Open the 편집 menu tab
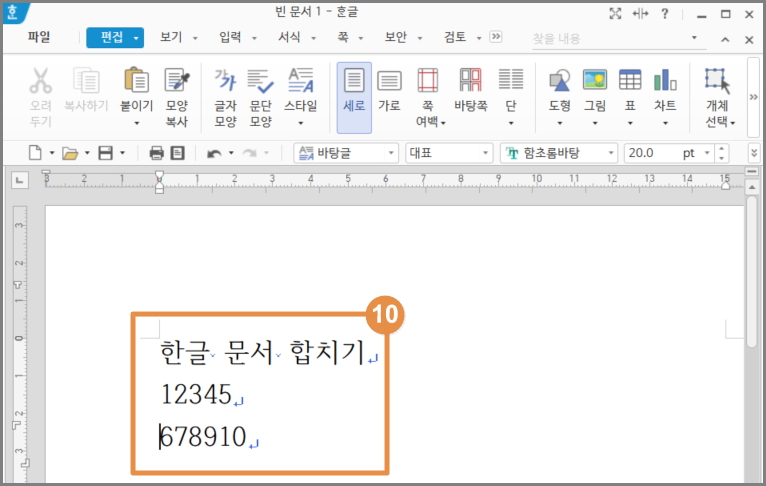The width and height of the screenshot is (766, 486). point(115,37)
